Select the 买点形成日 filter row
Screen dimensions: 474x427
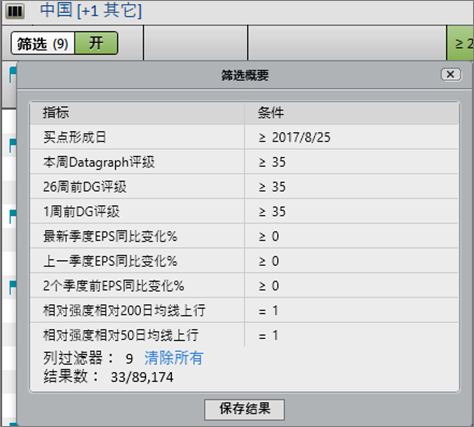click(244, 137)
